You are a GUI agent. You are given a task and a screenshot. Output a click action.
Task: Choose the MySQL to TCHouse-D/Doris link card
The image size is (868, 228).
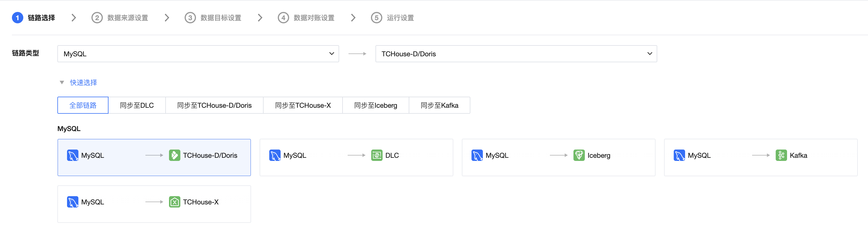tap(154, 157)
